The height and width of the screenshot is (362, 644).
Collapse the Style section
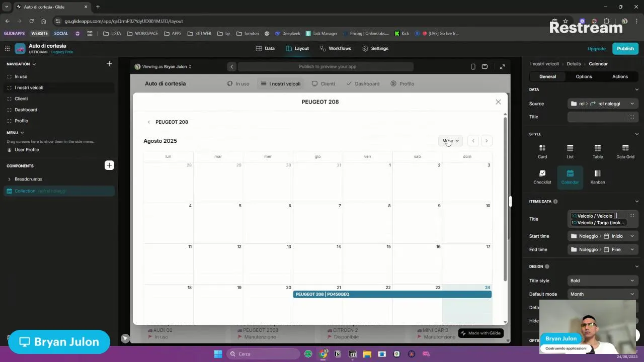[636, 134]
